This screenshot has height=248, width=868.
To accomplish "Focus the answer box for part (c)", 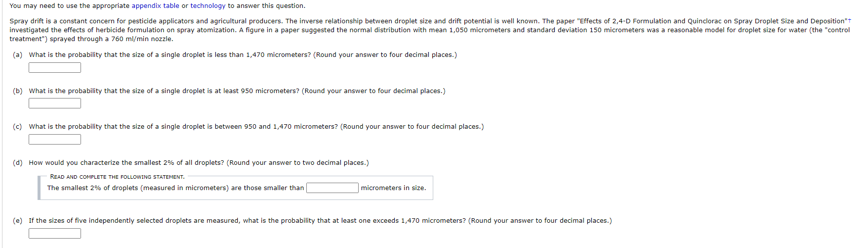I will coord(55,140).
